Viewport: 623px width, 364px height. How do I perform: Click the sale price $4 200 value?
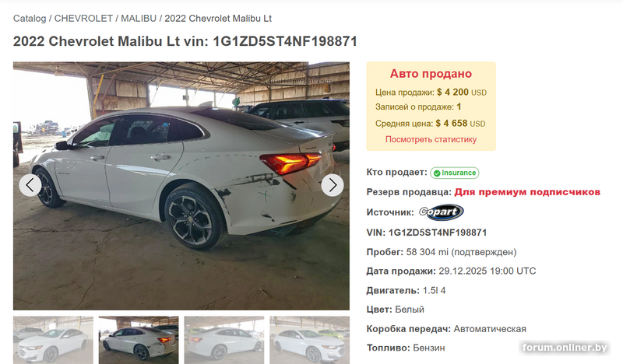pyautogui.click(x=452, y=92)
